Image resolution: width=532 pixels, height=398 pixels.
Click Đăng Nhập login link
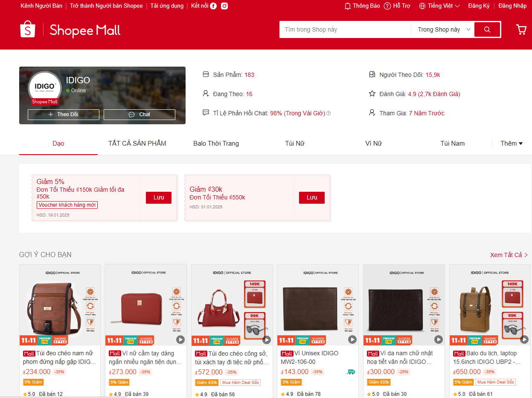(512, 6)
